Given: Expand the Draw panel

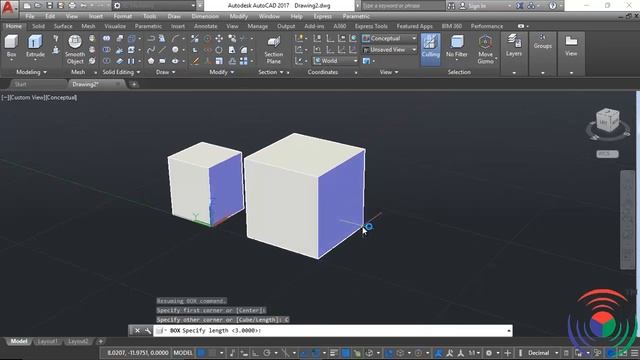Looking at the screenshot, I should click(x=165, y=72).
